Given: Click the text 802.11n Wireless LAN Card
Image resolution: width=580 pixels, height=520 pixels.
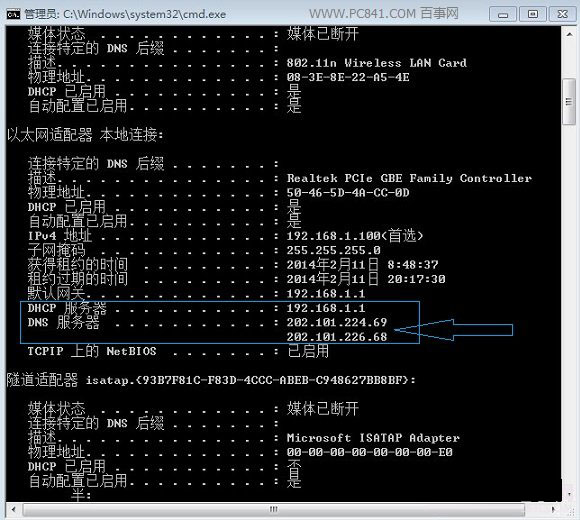Looking at the screenshot, I should [377, 63].
